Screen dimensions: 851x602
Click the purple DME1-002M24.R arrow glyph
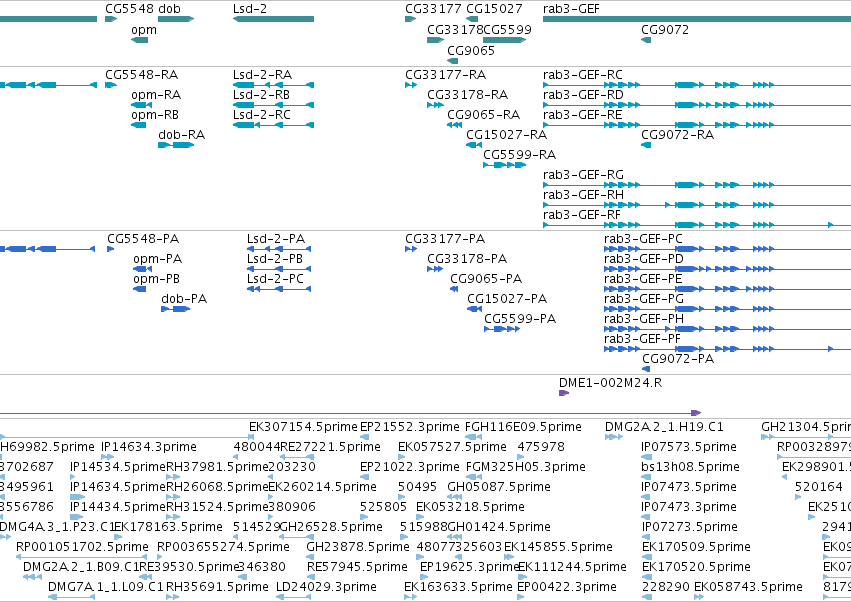click(564, 393)
